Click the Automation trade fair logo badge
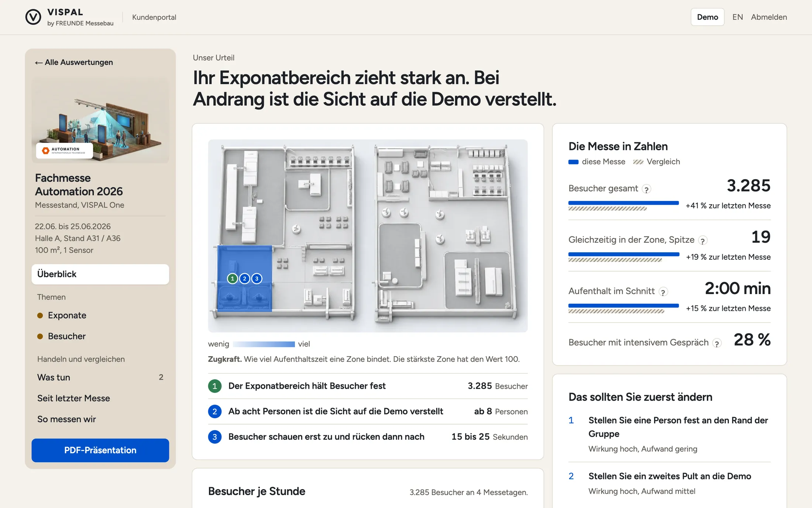The width and height of the screenshot is (812, 508). (x=65, y=151)
